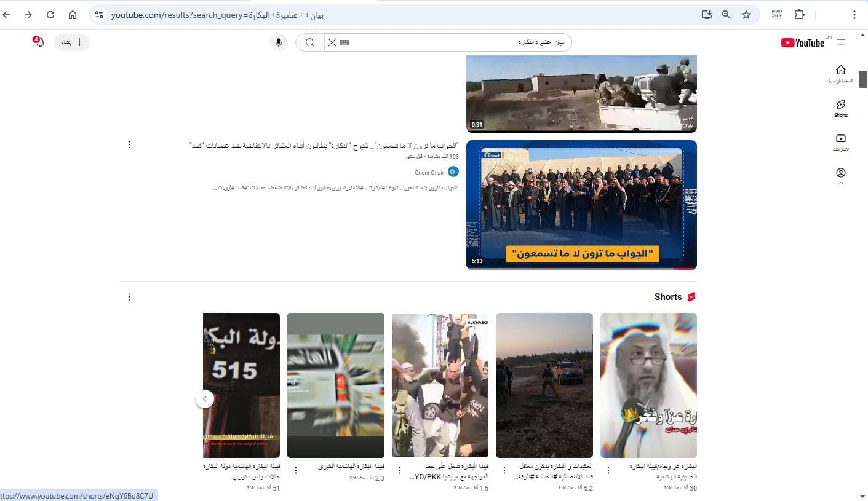
Task: Click the voice search microphone icon
Action: 279,42
